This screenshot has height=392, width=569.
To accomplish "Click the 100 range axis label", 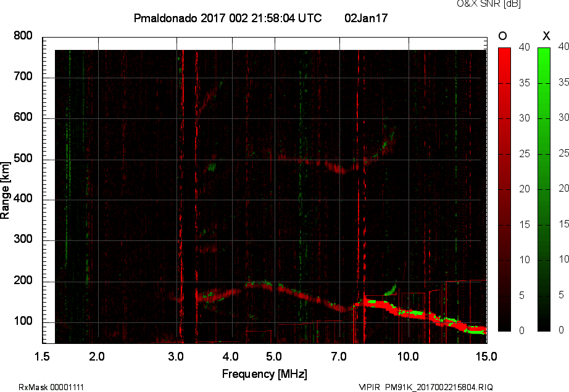I will [23, 321].
